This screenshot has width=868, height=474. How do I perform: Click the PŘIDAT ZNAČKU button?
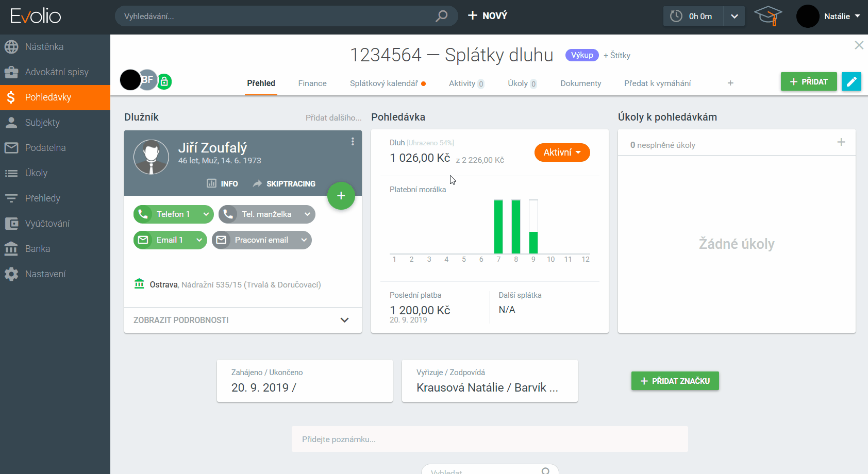(x=675, y=381)
